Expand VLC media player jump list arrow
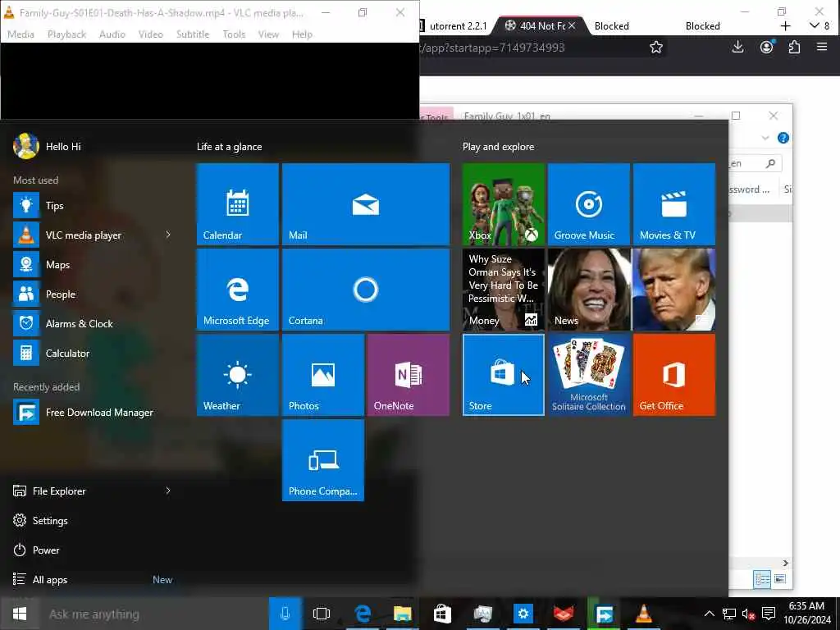This screenshot has height=630, width=840. pyautogui.click(x=168, y=235)
